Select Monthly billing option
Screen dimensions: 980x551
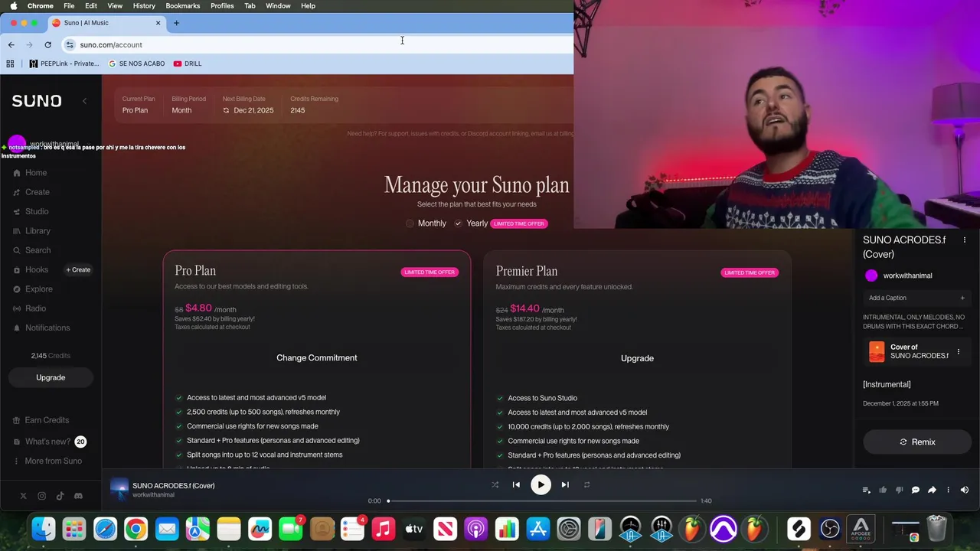pos(426,223)
